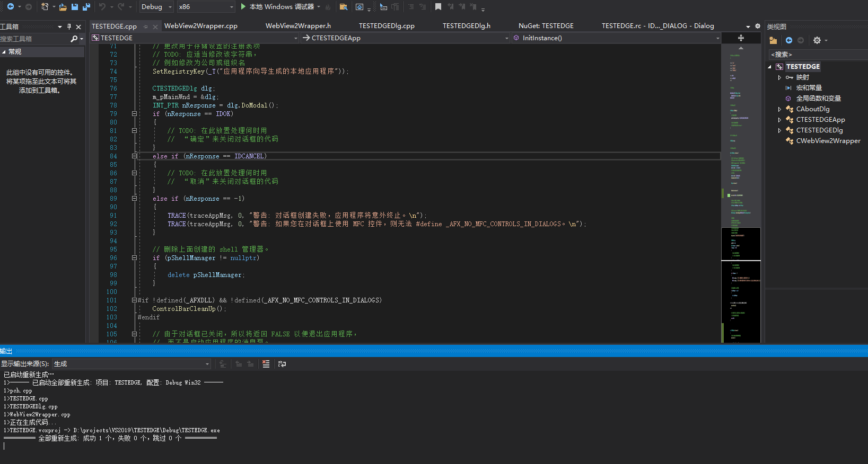Collapse the if (nResponse == IDOK) code block

coord(134,114)
